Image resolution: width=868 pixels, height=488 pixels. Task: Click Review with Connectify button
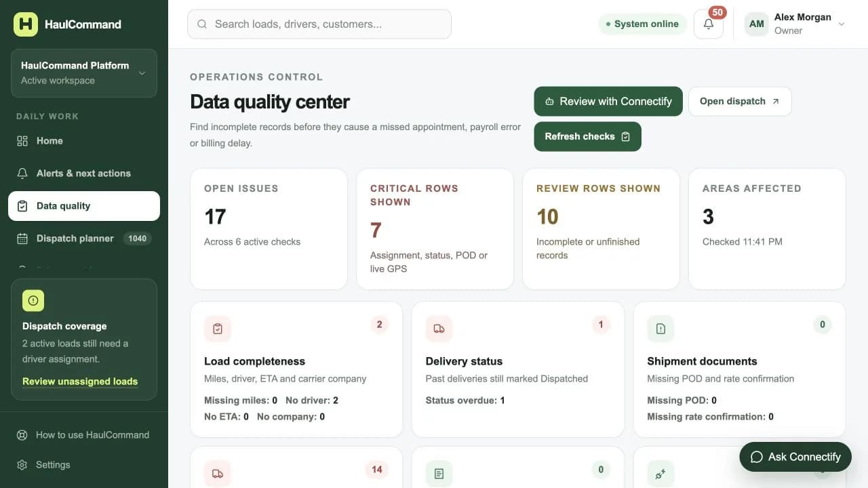tap(608, 101)
